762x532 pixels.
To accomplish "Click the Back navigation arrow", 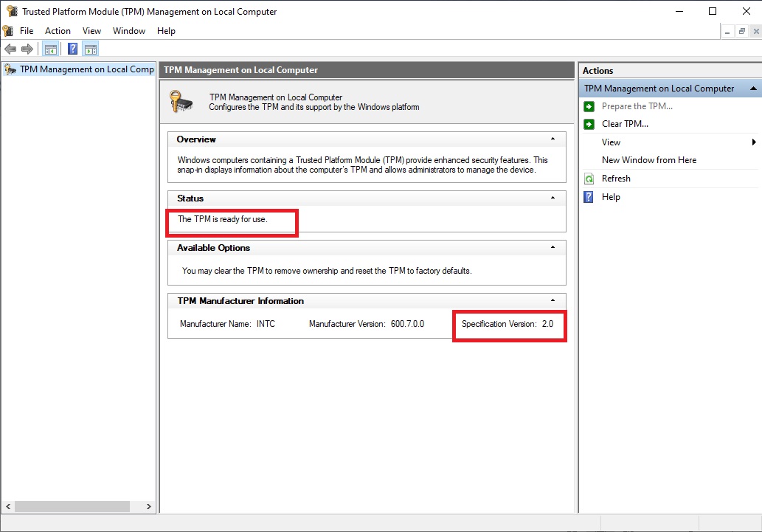I will click(x=10, y=49).
